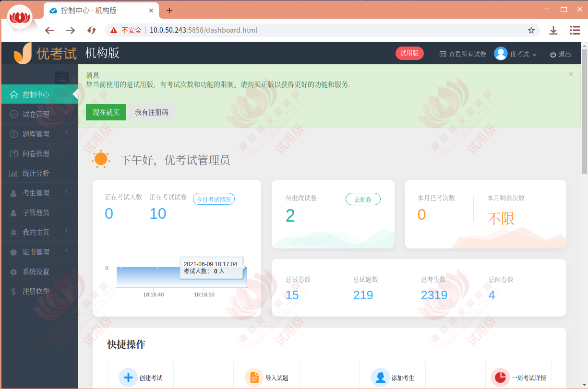Viewport: 588px width, 389px height.
Task: Open 一周考试详情 clock icon
Action: coord(500,377)
